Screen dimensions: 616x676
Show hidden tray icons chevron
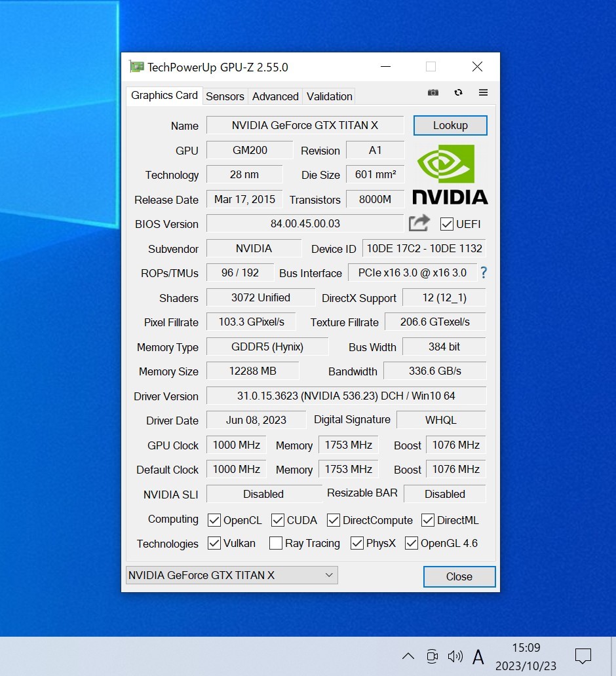click(x=408, y=656)
